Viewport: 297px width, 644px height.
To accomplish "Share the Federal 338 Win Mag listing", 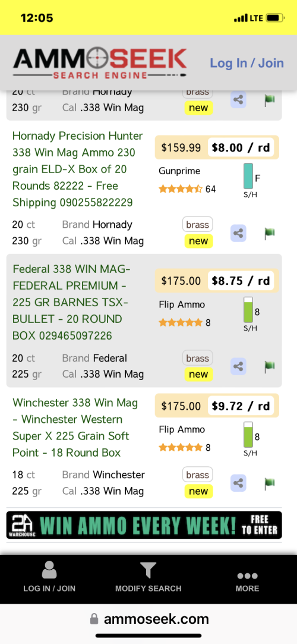I will (x=238, y=366).
